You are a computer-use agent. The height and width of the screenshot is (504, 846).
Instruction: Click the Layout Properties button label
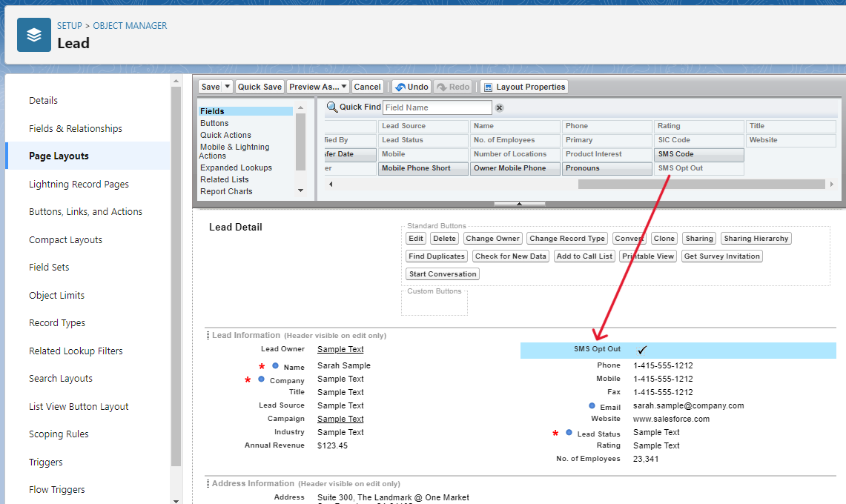point(531,87)
